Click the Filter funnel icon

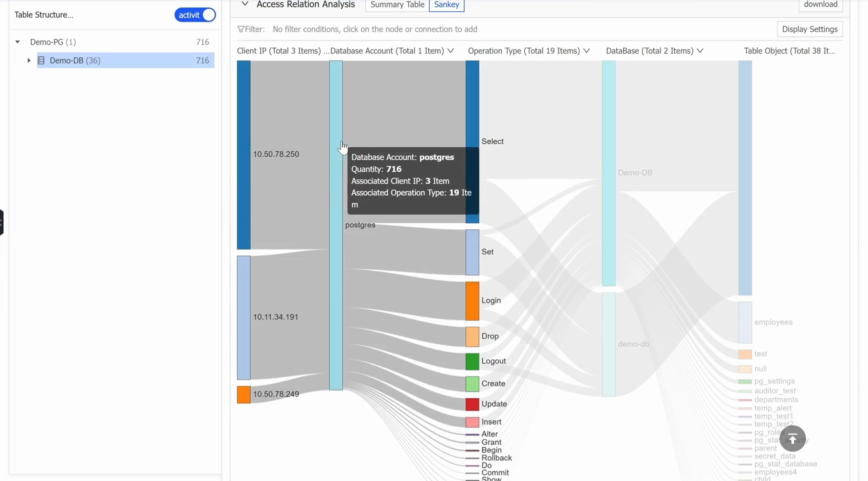(241, 29)
